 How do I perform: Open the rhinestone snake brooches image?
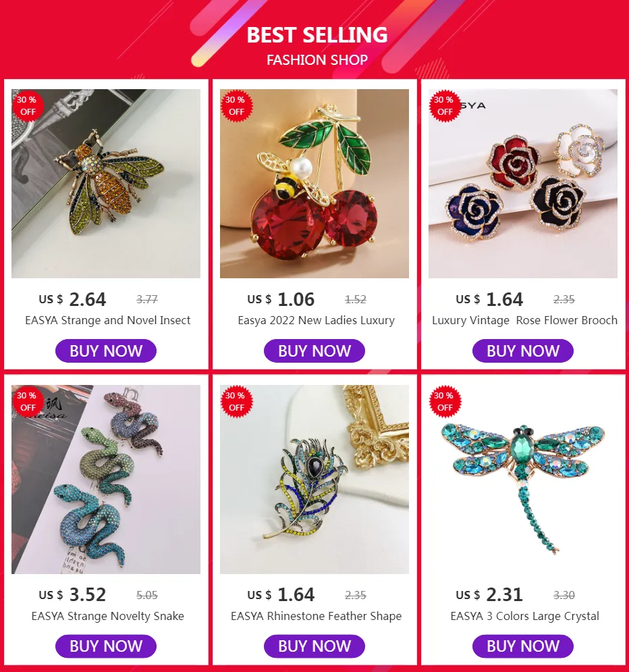pyautogui.click(x=106, y=479)
